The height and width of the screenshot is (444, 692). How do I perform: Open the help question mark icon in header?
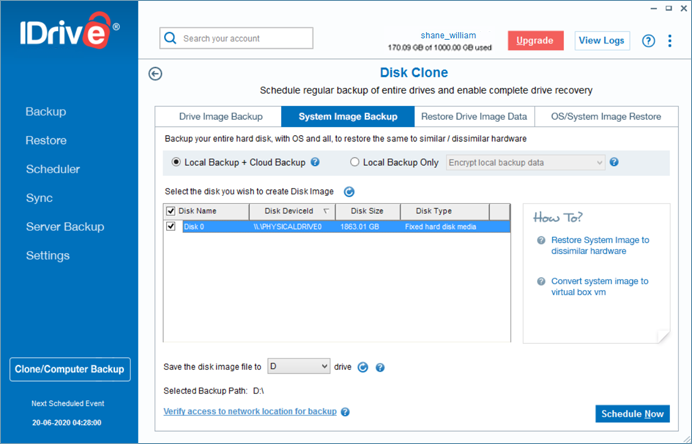[648, 41]
